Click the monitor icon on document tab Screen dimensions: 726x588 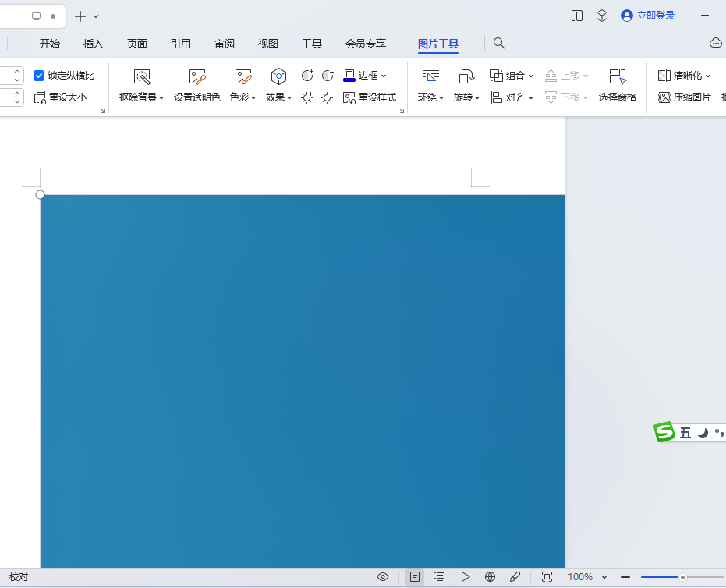click(x=36, y=16)
